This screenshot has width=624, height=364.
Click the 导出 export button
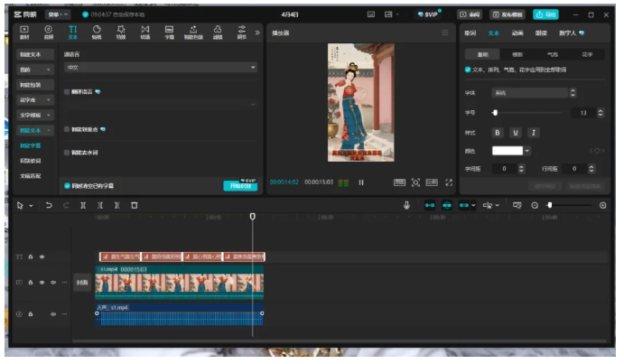pyautogui.click(x=545, y=14)
